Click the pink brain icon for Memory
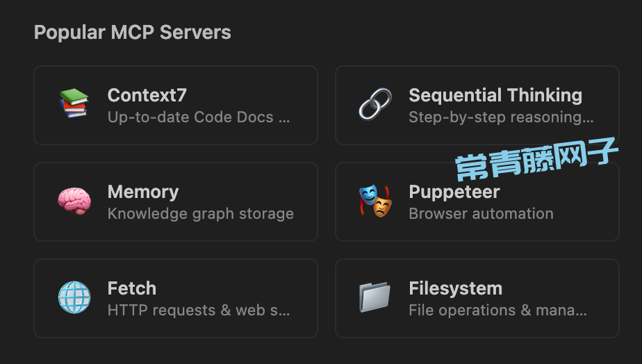This screenshot has height=364, width=642. [74, 201]
